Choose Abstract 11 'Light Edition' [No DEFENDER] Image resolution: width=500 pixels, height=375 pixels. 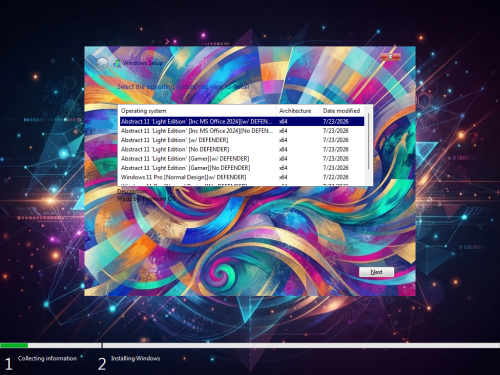point(242,149)
